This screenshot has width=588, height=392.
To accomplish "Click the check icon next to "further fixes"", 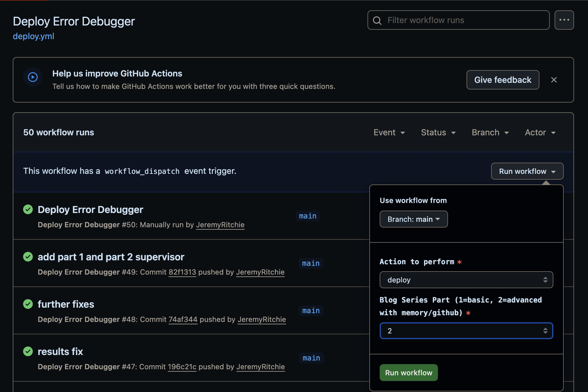I will pyautogui.click(x=28, y=304).
